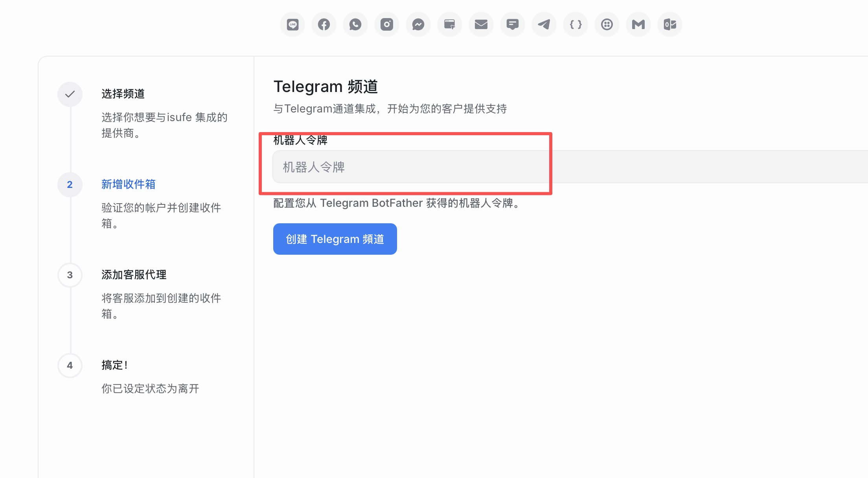Image resolution: width=868 pixels, height=478 pixels.
Task: Click the Telegram paper plane icon
Action: (x=544, y=24)
